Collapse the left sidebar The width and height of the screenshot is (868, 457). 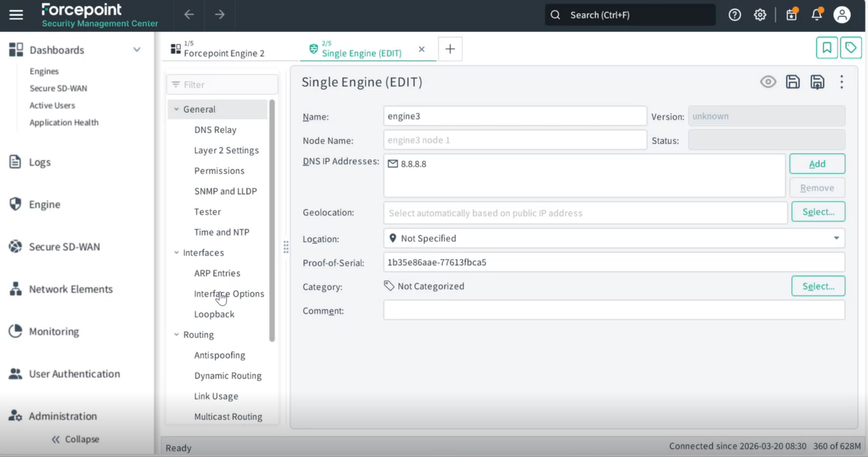[76, 439]
